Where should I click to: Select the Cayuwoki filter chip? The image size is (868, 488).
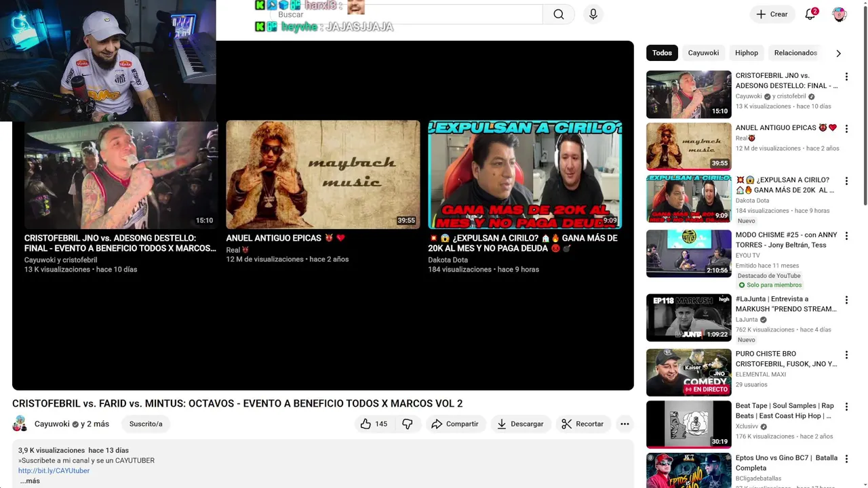coord(703,53)
